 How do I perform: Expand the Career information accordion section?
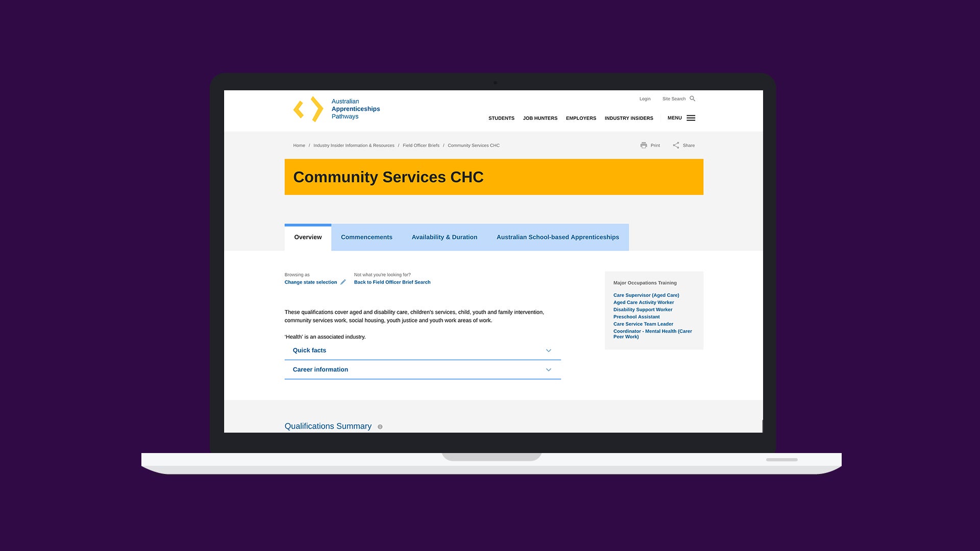click(x=422, y=369)
